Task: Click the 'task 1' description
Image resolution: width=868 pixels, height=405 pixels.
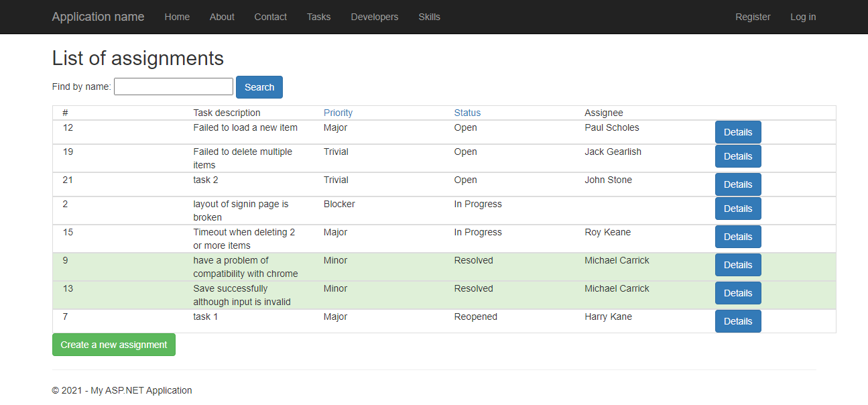Action: coord(206,316)
